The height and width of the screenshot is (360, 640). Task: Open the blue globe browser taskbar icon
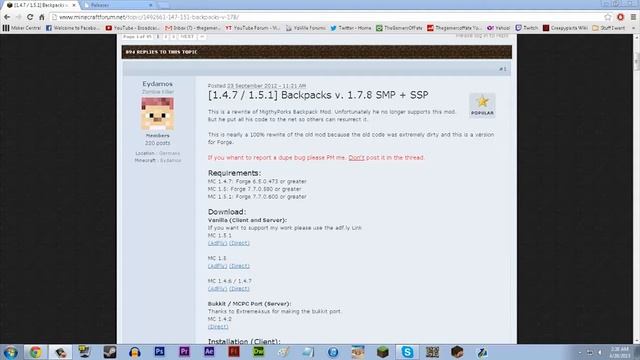pos(333,352)
